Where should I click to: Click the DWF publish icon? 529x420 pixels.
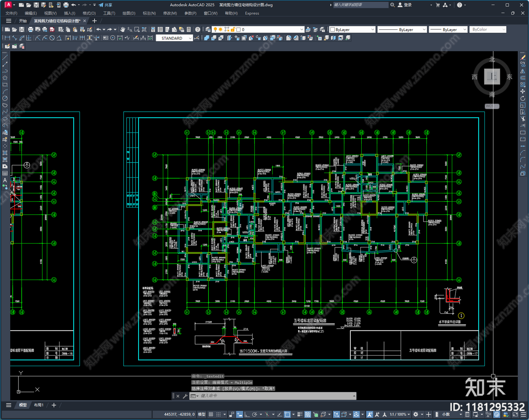click(x=52, y=29)
